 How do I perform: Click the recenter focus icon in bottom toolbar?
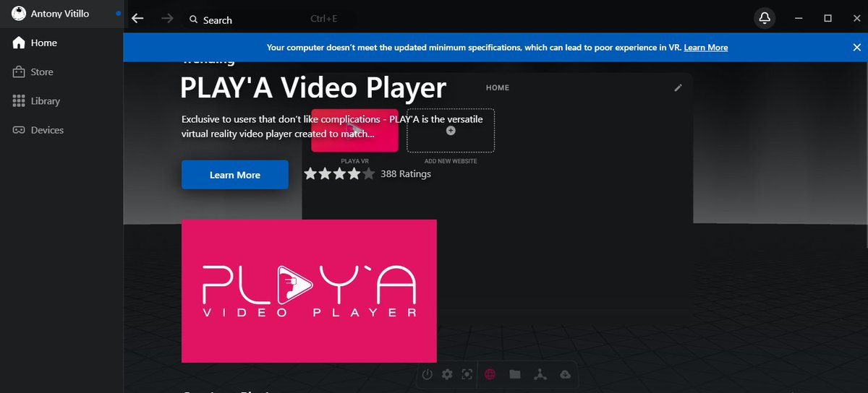tap(467, 374)
